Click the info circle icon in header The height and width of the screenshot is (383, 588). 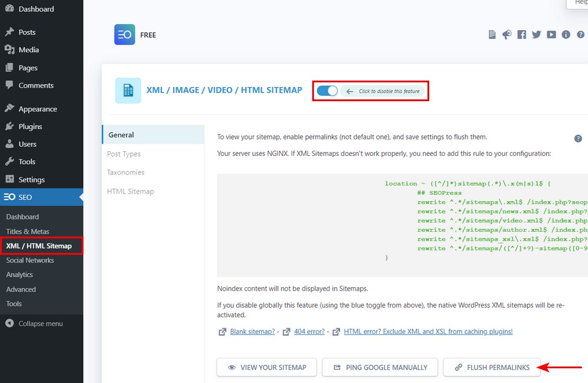(566, 35)
